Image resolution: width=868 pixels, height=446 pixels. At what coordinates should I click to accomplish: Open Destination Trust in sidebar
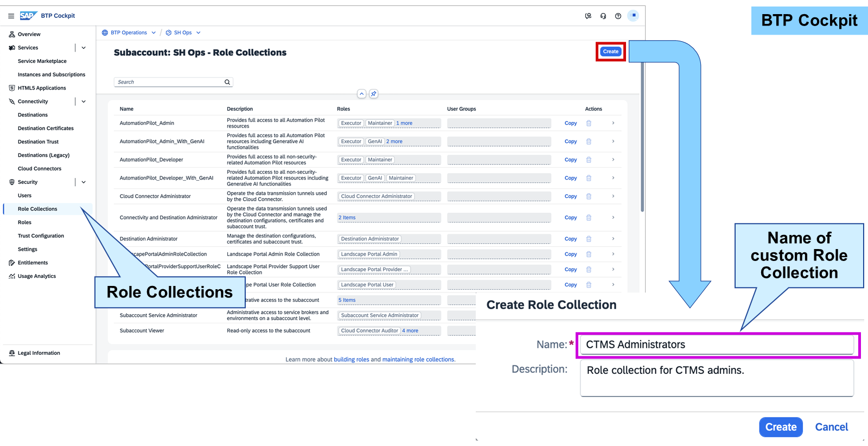[x=38, y=142]
